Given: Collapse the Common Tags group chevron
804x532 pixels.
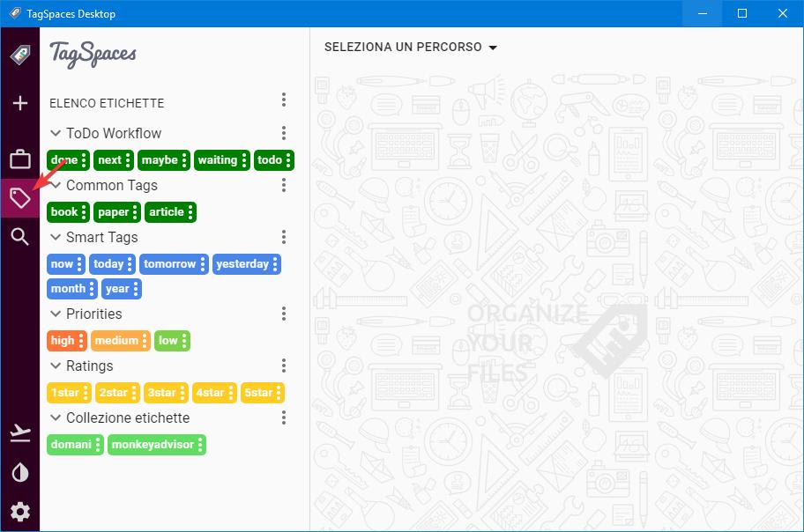Looking at the screenshot, I should click(x=56, y=185).
